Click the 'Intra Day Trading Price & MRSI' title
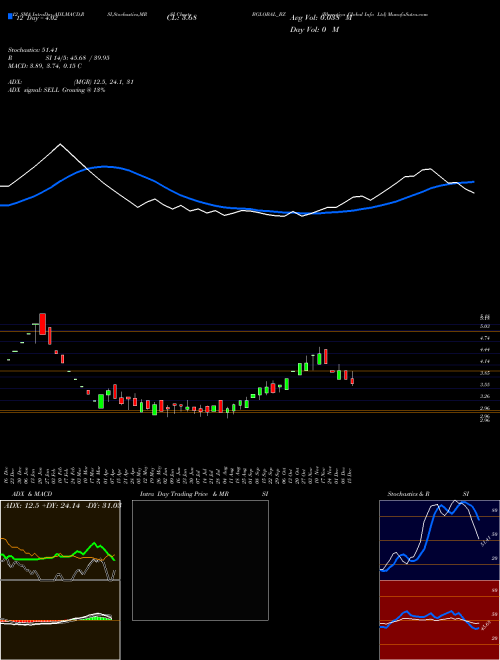Screen dimensions: 500x660 point(204,494)
